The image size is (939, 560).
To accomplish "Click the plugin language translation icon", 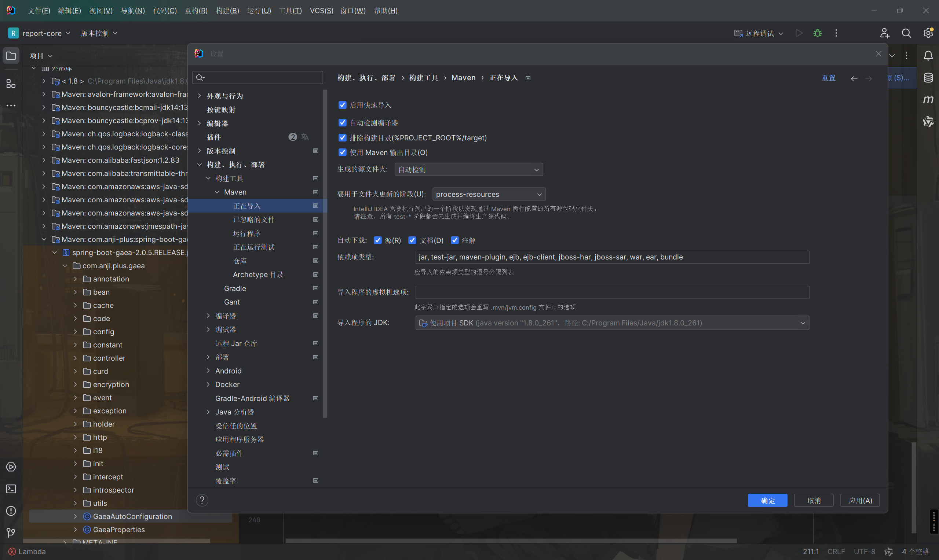I will click(305, 137).
